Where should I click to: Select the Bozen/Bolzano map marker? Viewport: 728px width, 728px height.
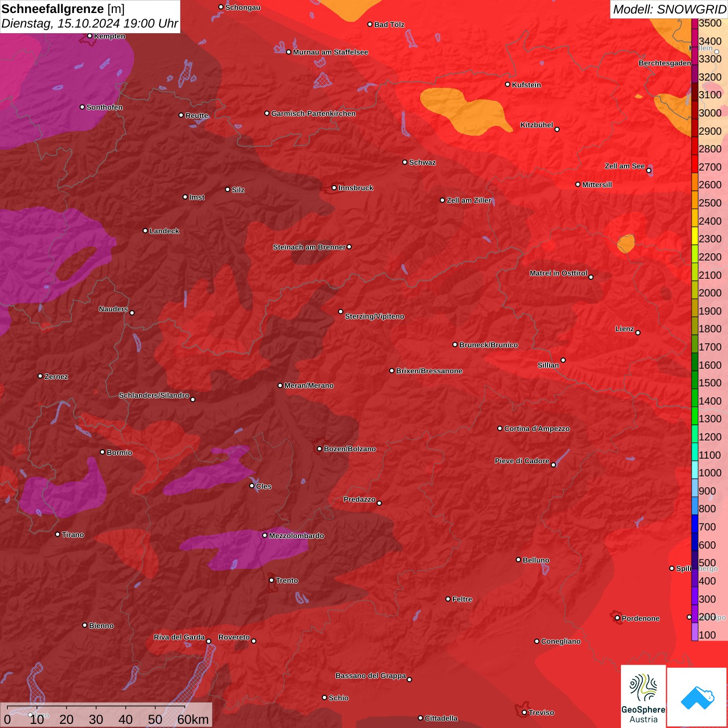point(320,449)
